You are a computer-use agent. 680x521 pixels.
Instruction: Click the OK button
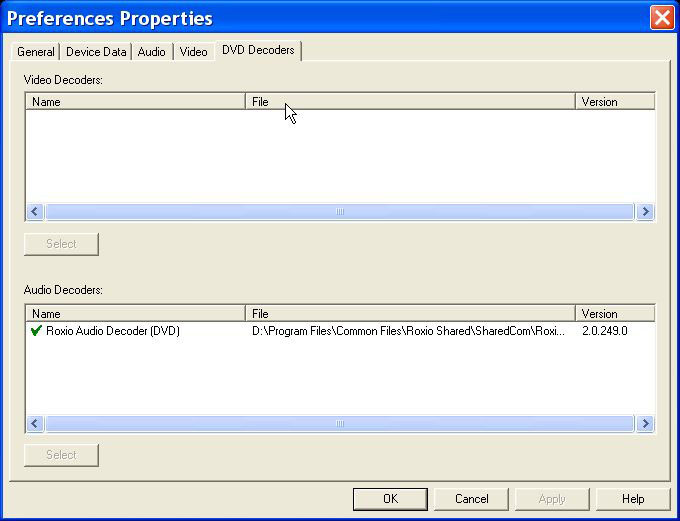coord(390,499)
